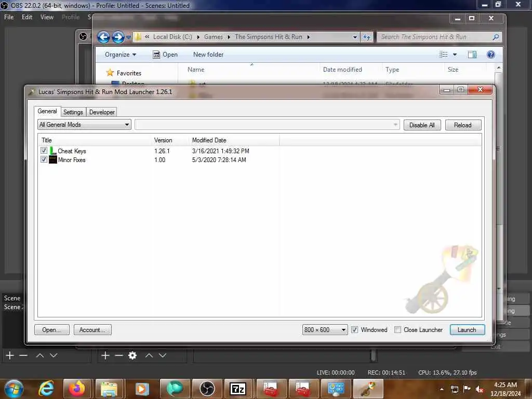Switch to the General tab
The image size is (532, 399).
pyautogui.click(x=47, y=111)
